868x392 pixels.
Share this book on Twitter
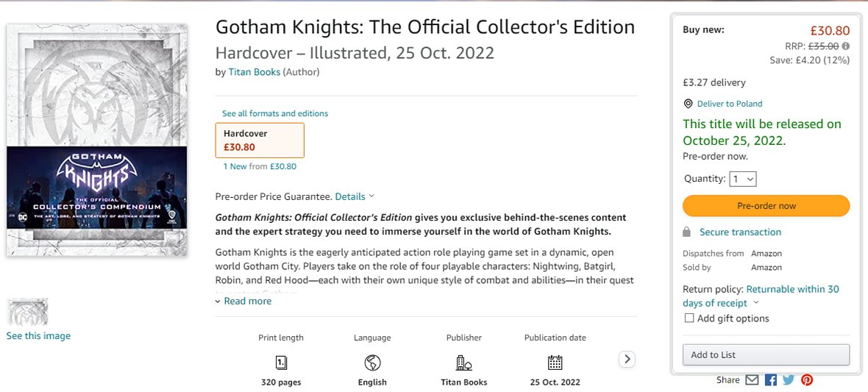click(789, 380)
